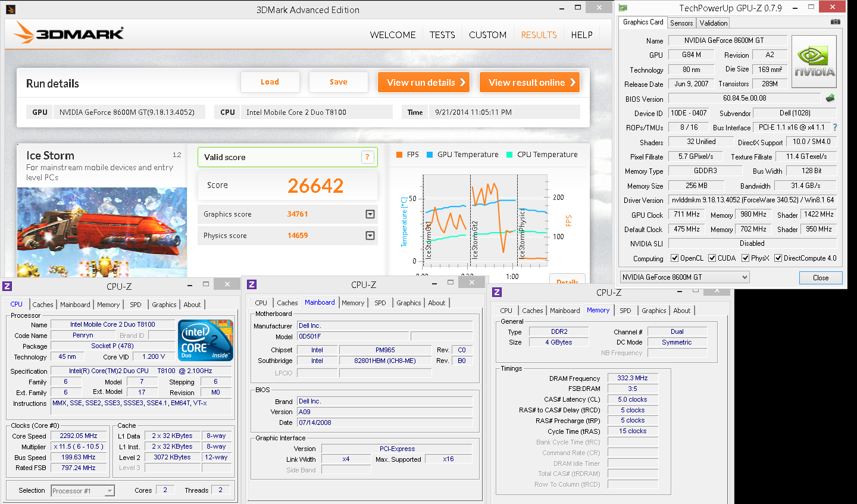Viewport: 857px width, 504px height.
Task: Click the title icon of the CPU-Z processor window
Action: [x=7, y=286]
